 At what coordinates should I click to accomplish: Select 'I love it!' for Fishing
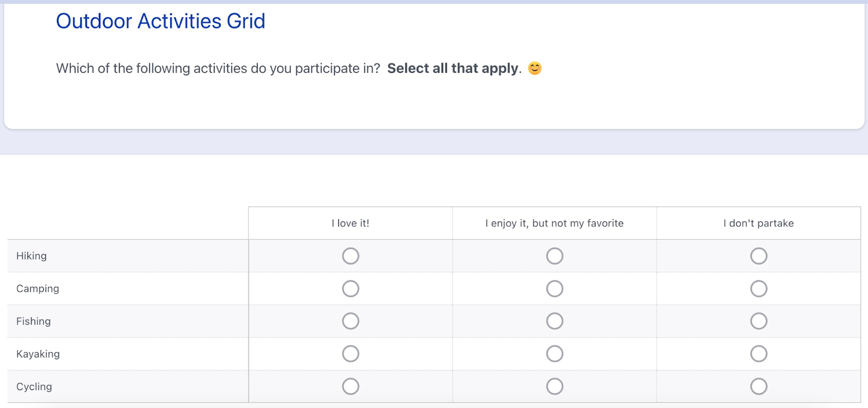coord(350,321)
